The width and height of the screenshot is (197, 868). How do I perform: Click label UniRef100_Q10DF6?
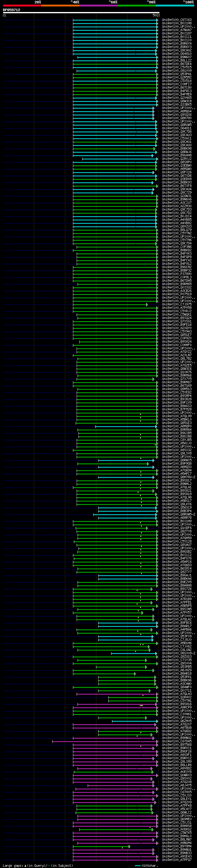pos(176,528)
